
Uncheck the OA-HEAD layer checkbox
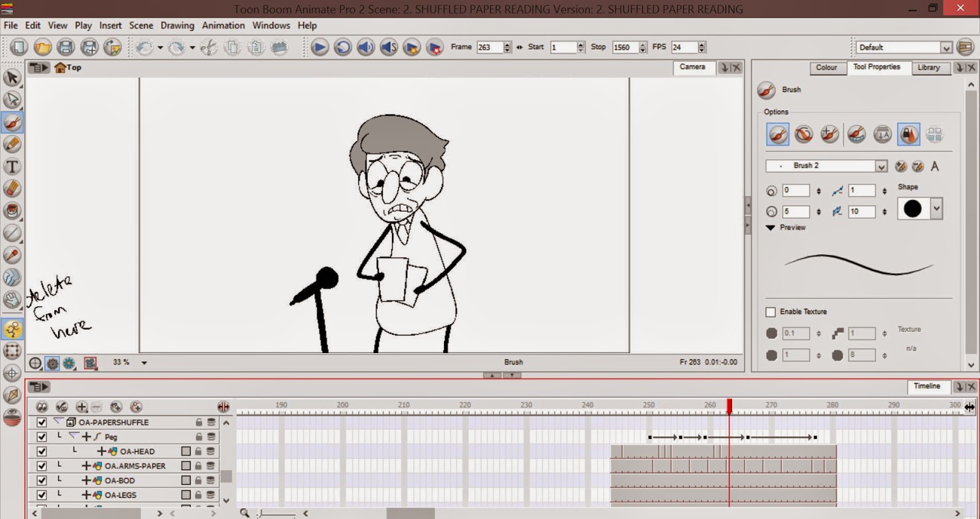click(42, 452)
